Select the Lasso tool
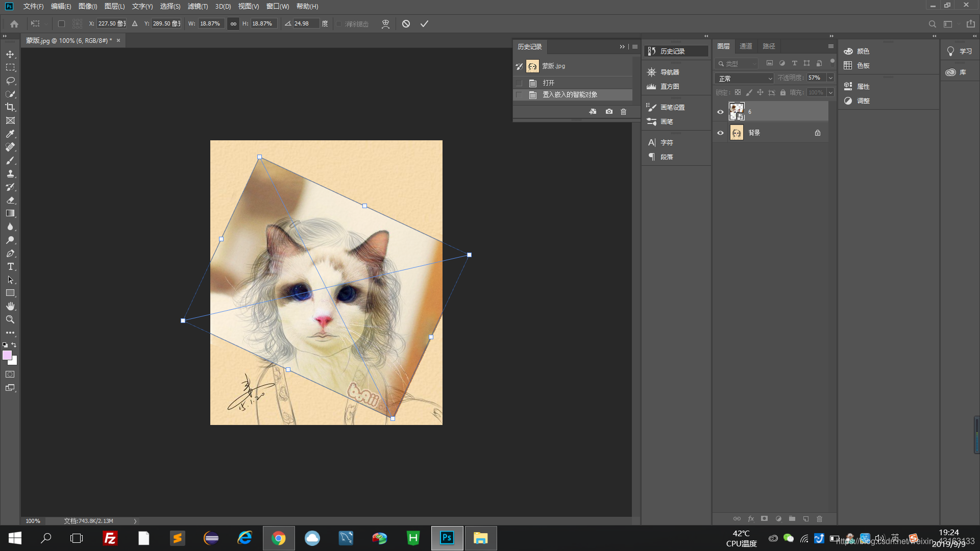Viewport: 980px width, 551px height. 10,81
